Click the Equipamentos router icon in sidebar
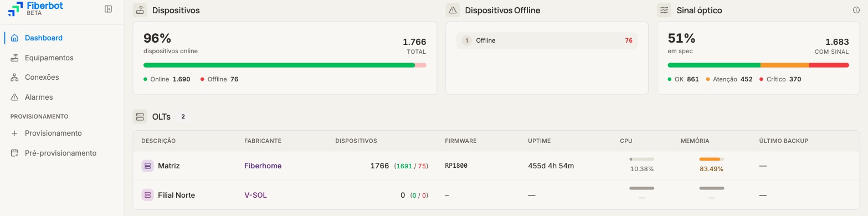 [14, 58]
